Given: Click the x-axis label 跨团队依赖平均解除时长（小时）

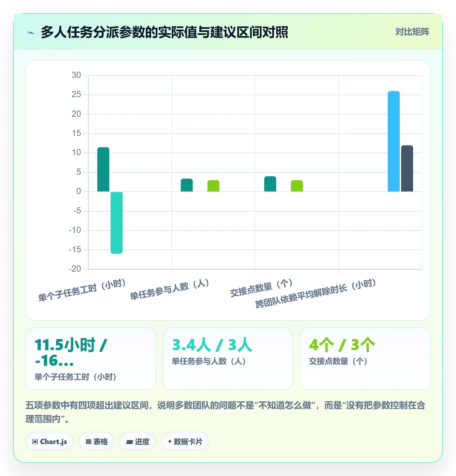Looking at the screenshot, I should click(316, 293).
